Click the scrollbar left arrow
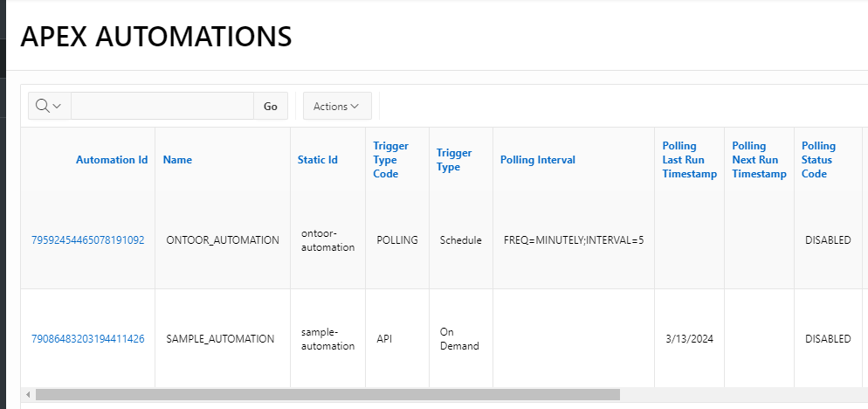 [29, 395]
